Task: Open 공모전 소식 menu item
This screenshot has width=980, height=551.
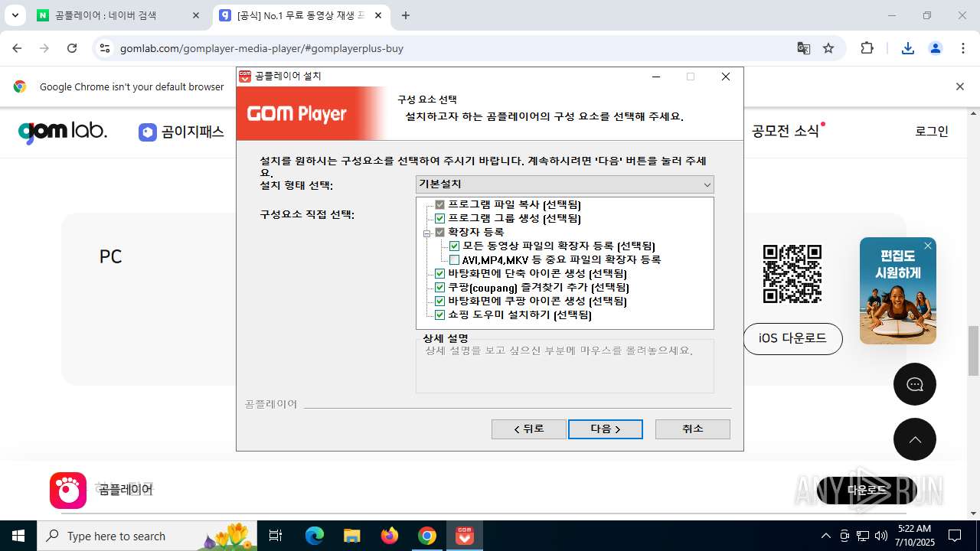Action: click(x=786, y=131)
